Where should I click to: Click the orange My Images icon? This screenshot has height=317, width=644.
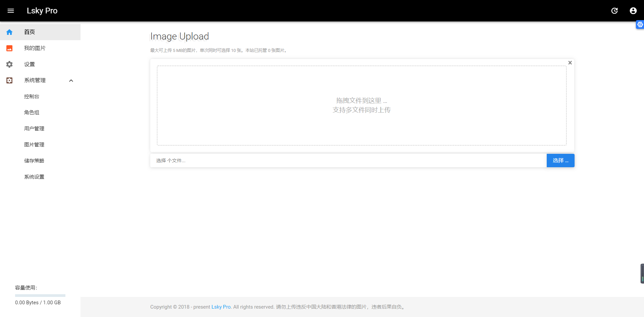[x=9, y=48]
